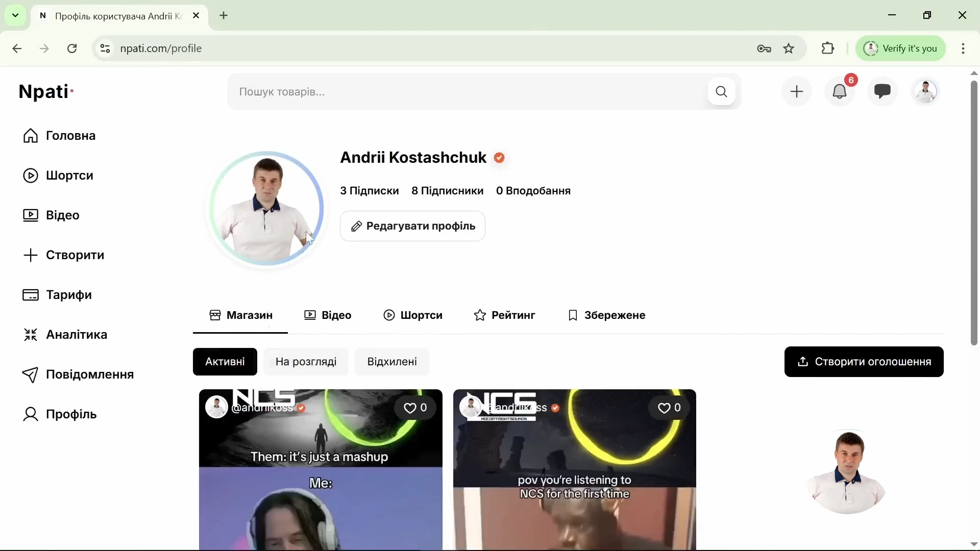Screen dimensions: 980x551
Task: Open the 'Them: it's just a mashup' video card
Action: [321, 470]
